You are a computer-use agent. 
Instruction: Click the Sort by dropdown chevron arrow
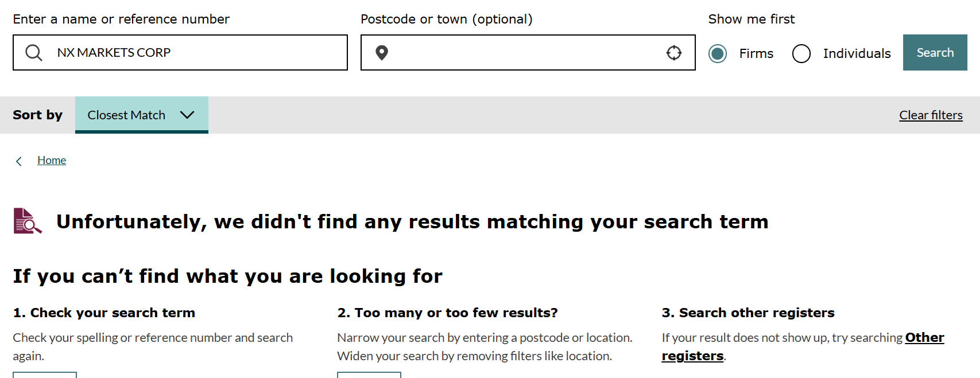(187, 115)
